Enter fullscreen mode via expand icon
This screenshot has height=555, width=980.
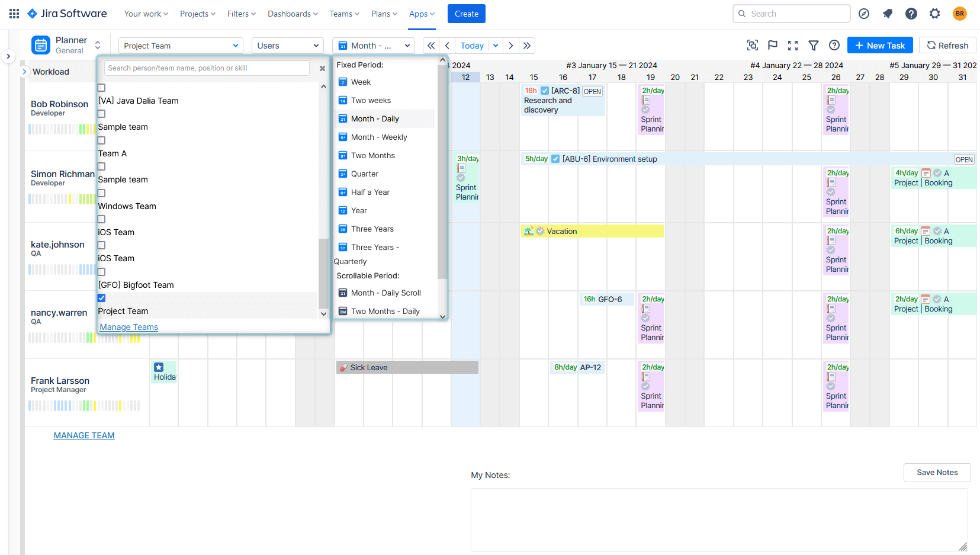[x=793, y=45]
